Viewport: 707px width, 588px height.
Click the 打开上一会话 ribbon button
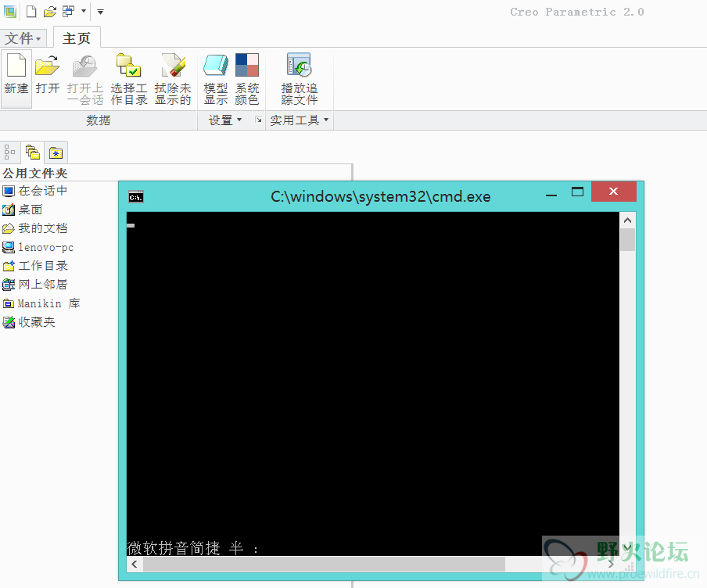click(x=84, y=79)
